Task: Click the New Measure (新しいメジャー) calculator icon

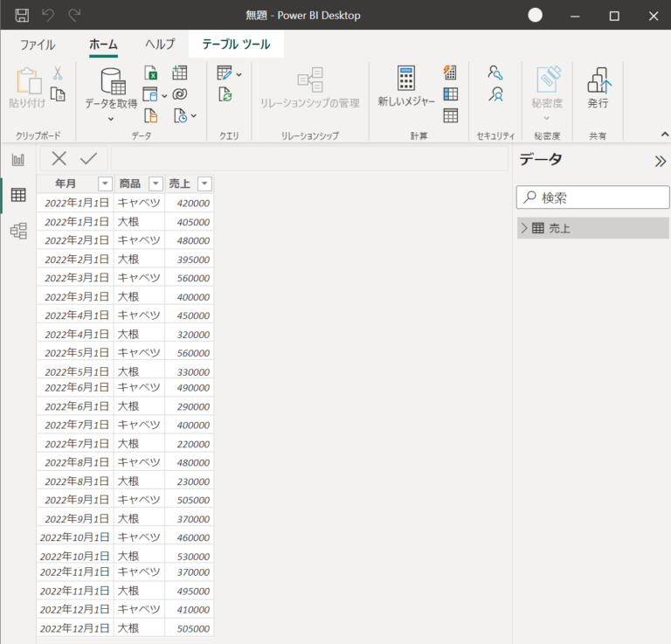Action: pos(405,79)
